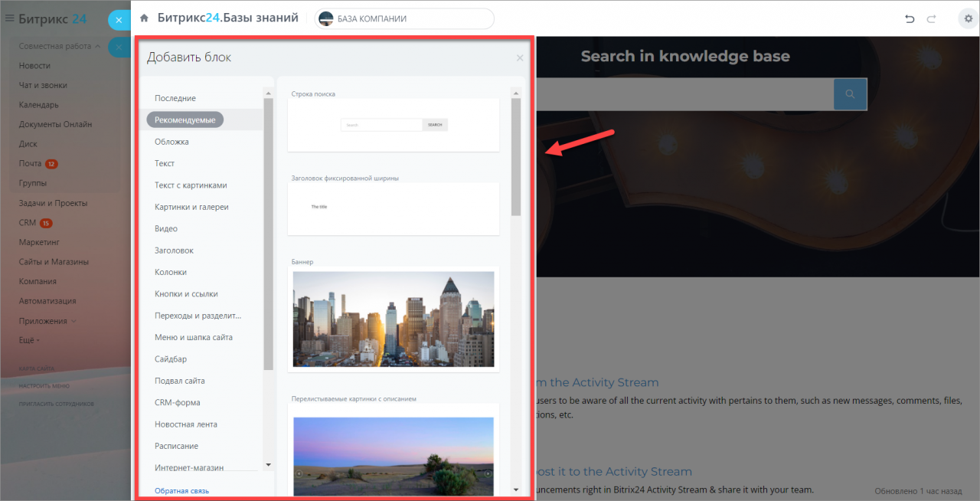Viewport: 980px width, 501px height.
Task: Open Документы Онлайн in sidebar
Action: (55, 125)
